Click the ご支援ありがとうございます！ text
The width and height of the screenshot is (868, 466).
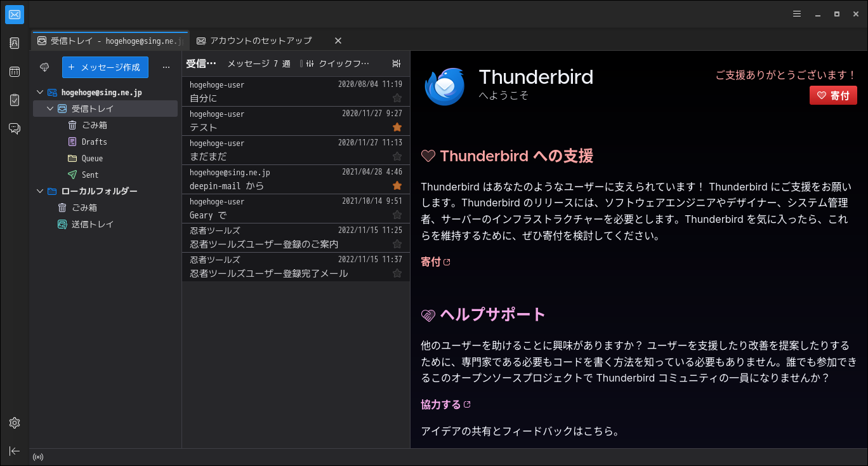click(x=786, y=75)
